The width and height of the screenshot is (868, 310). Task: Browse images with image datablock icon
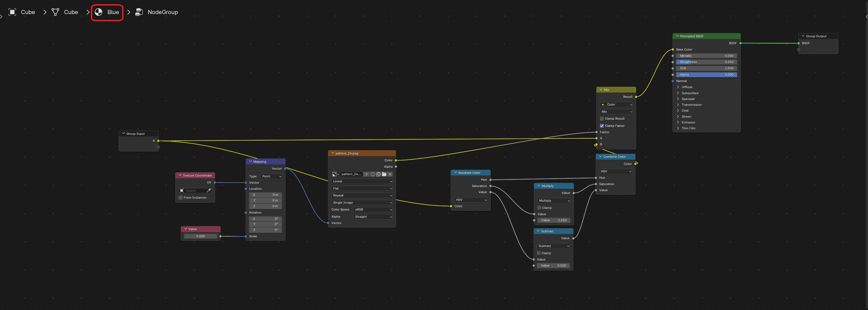coord(336,174)
